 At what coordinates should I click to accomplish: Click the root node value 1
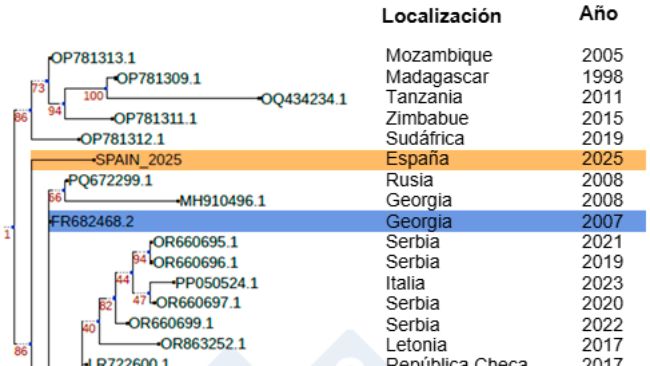point(7,235)
